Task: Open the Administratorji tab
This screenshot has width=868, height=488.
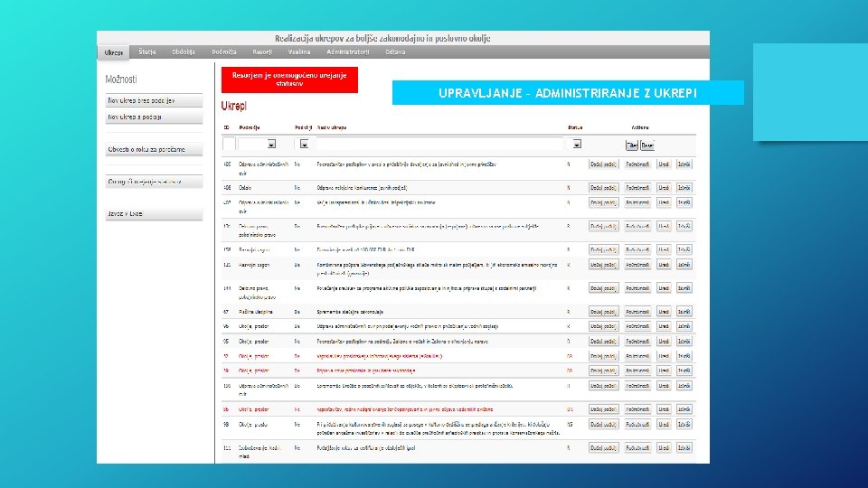Action: (347, 52)
